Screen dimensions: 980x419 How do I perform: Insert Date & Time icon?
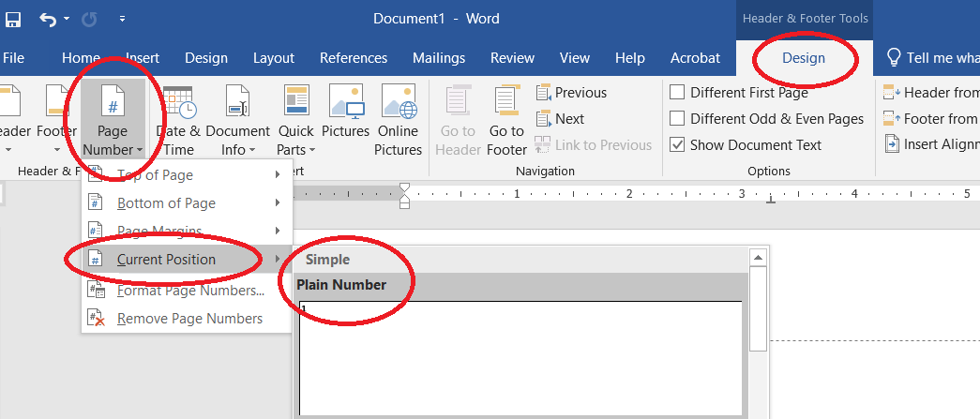[179, 102]
